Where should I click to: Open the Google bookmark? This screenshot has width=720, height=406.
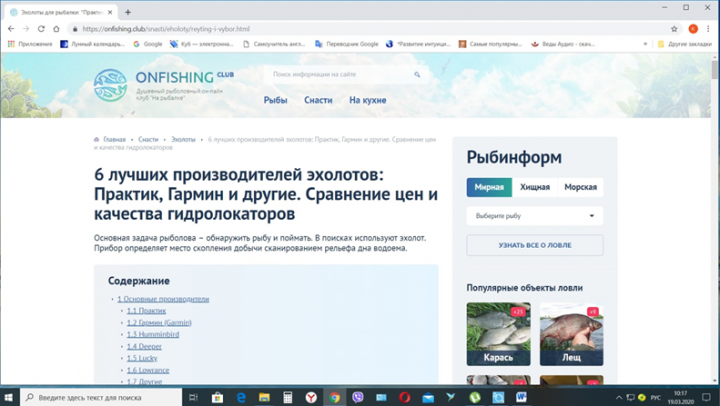coord(147,44)
